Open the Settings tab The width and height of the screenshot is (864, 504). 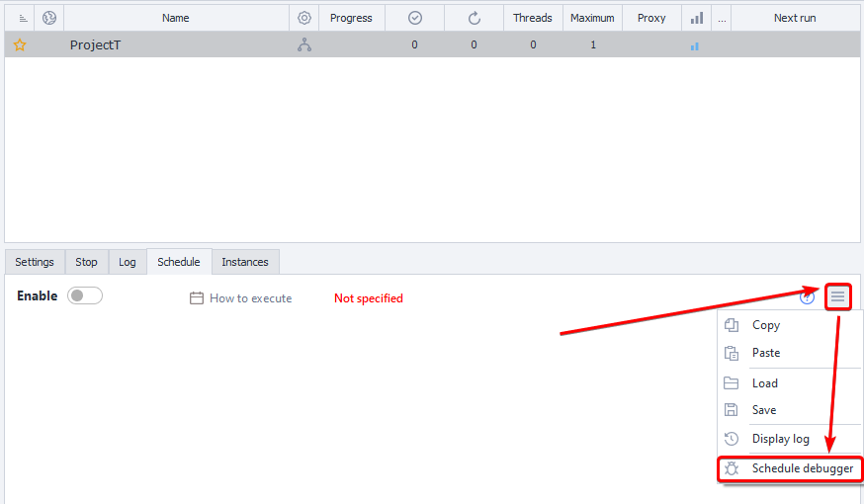[35, 262]
